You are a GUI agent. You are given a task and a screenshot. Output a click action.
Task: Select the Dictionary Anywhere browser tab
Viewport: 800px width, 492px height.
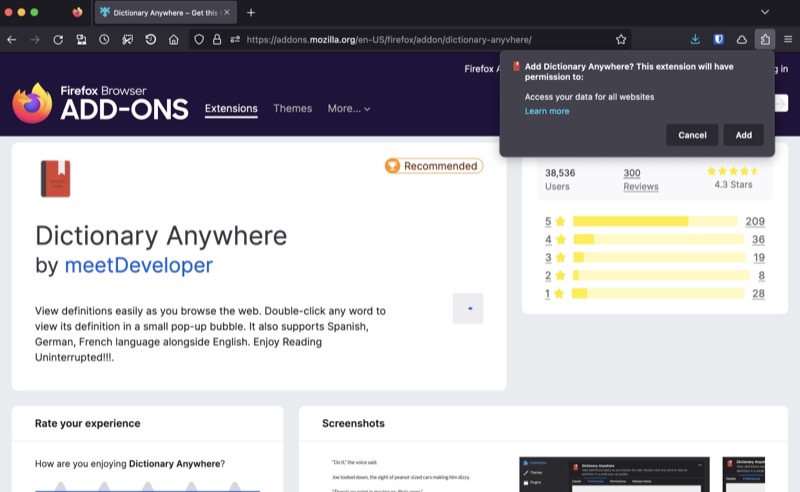[165, 12]
